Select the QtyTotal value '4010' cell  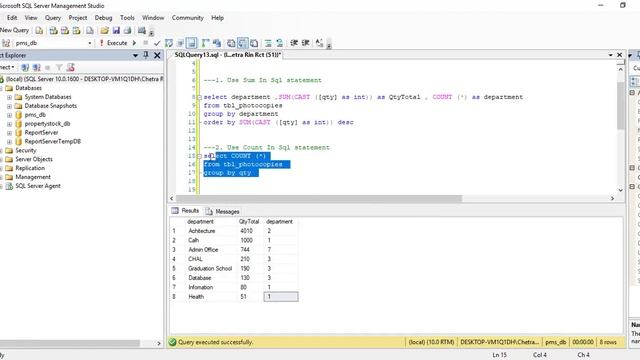tap(250, 231)
